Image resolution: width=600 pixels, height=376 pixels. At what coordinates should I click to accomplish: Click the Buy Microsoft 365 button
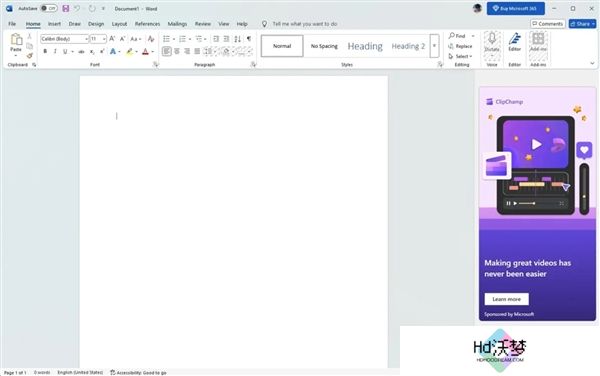pos(515,8)
